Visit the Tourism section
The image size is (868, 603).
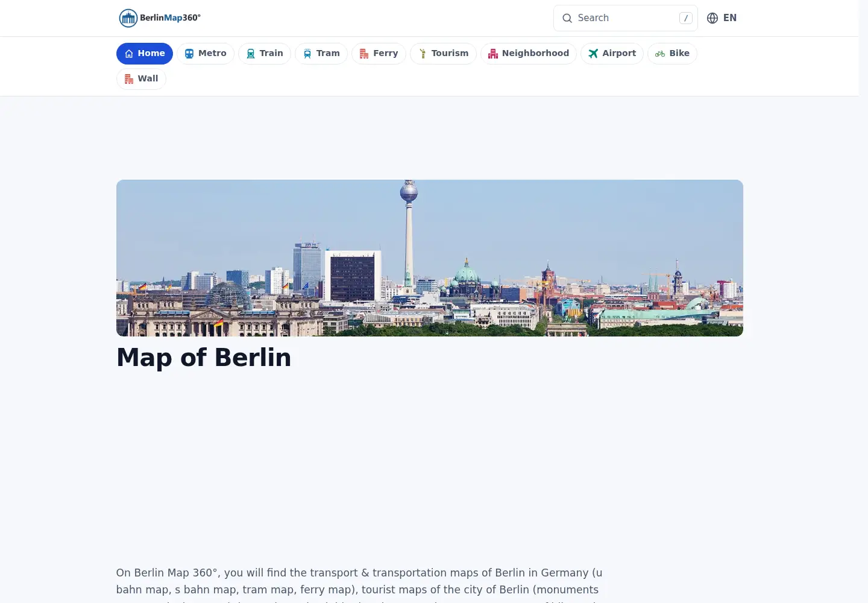click(443, 54)
